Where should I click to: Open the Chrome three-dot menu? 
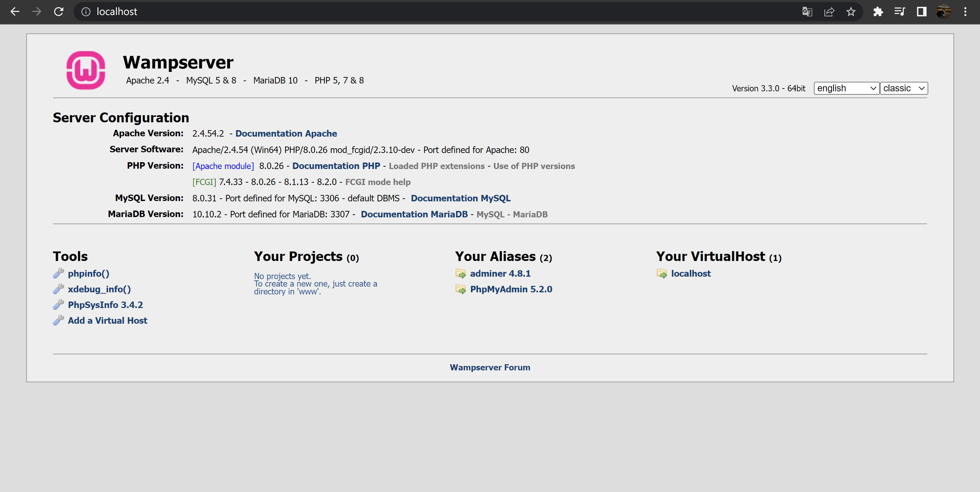[965, 12]
